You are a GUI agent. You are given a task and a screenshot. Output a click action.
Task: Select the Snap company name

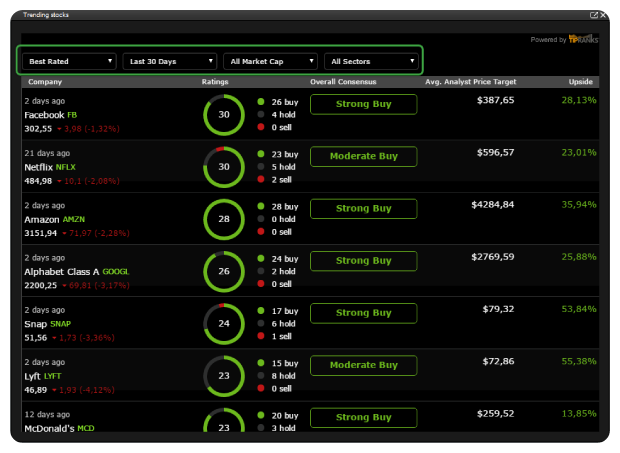click(x=36, y=324)
